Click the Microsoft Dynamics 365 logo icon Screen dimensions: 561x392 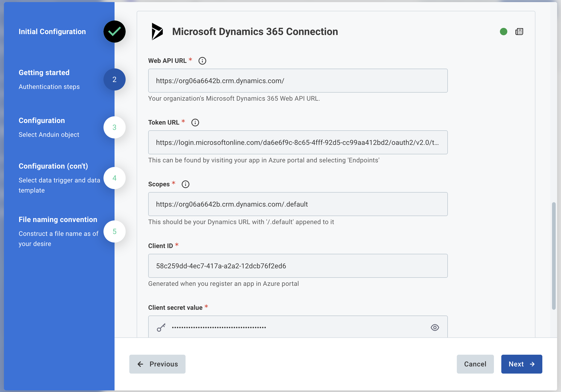[157, 32]
